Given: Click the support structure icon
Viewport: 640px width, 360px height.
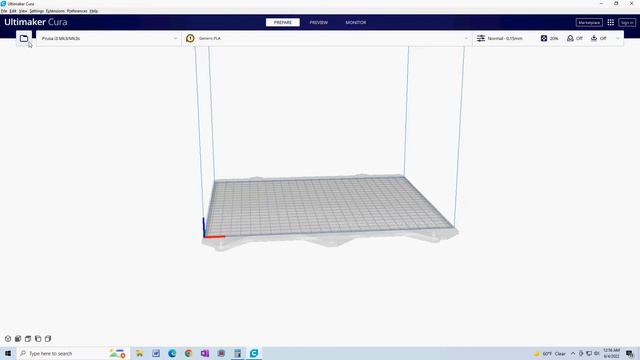Looking at the screenshot, I should [570, 38].
